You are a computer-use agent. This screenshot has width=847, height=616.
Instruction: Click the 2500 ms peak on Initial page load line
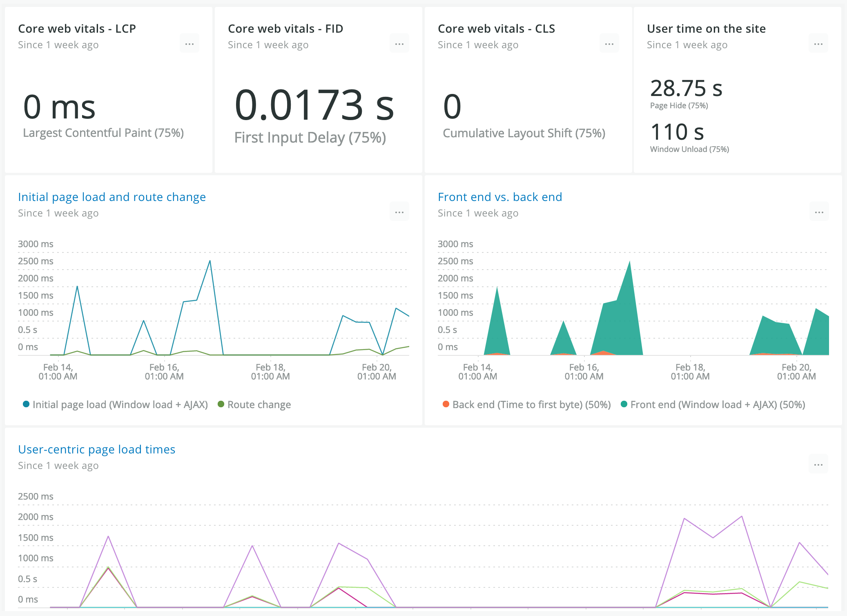click(210, 261)
